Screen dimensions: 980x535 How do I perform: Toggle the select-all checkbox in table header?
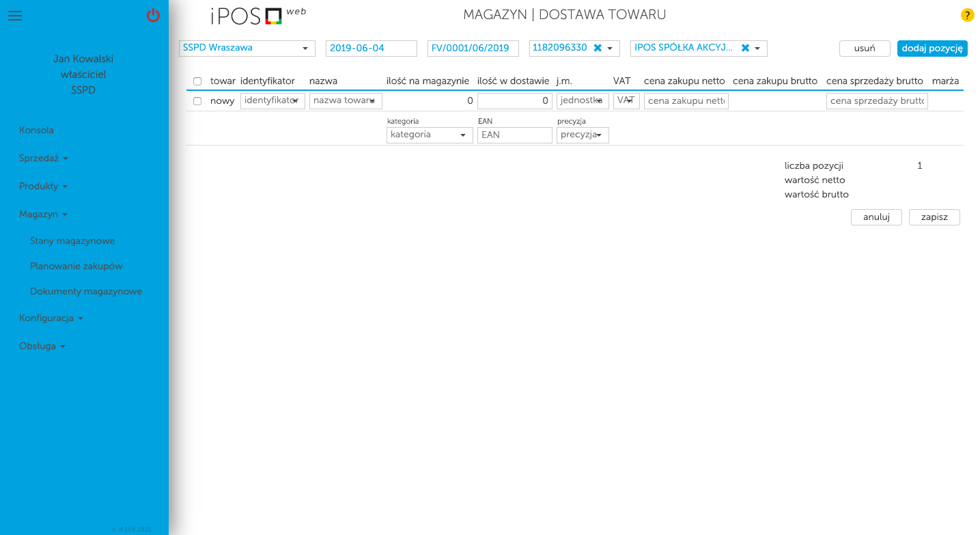coord(197,81)
